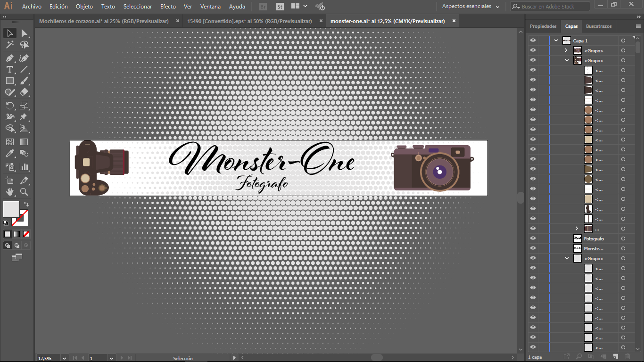
Task: Select the Rectangle tool
Action: coord(9,81)
